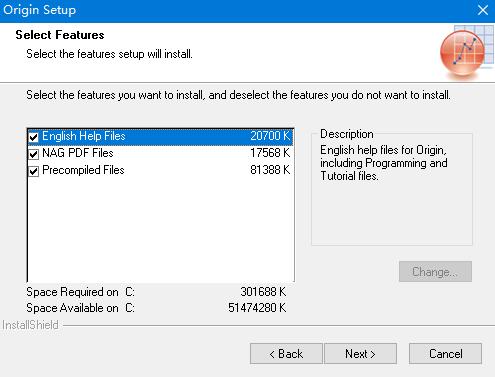Screen dimensions: 495x377
Task: Select the English Help Files feature row
Action: (160, 137)
